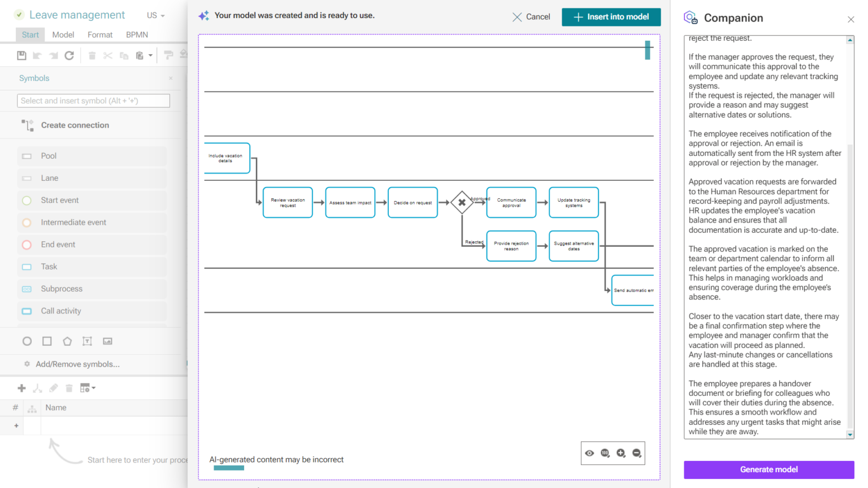Click the symbol search input field
The image size is (868, 488).
pos(93,101)
